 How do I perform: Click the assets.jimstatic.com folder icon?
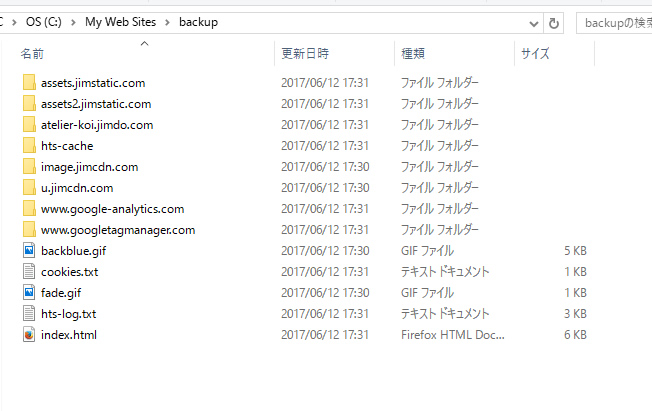click(29, 82)
